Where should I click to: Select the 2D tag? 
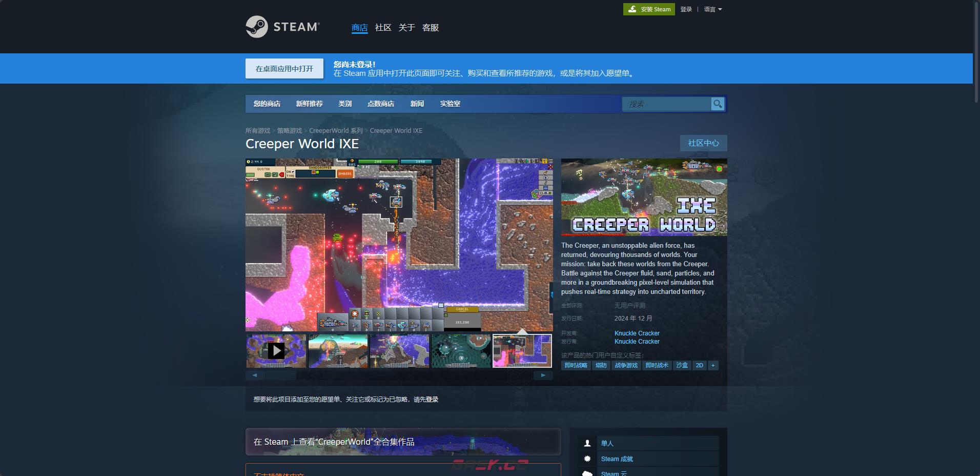coord(700,365)
